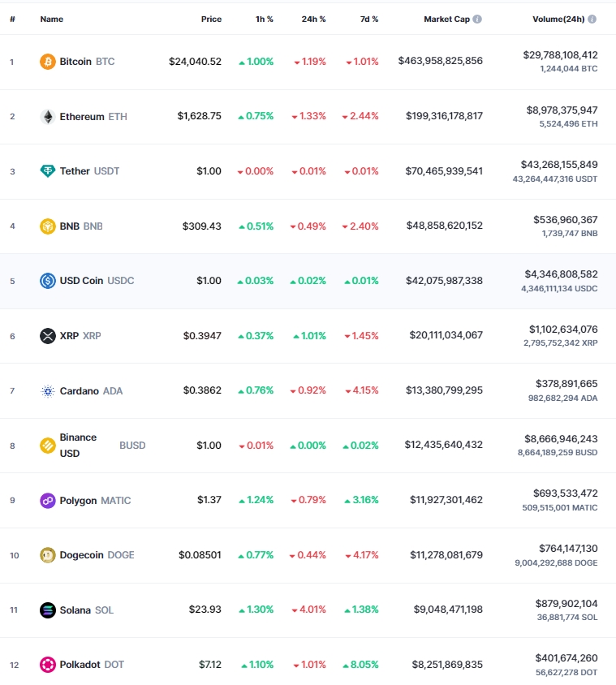Click the Market Cap info icon
616x685 pixels.
click(x=477, y=19)
